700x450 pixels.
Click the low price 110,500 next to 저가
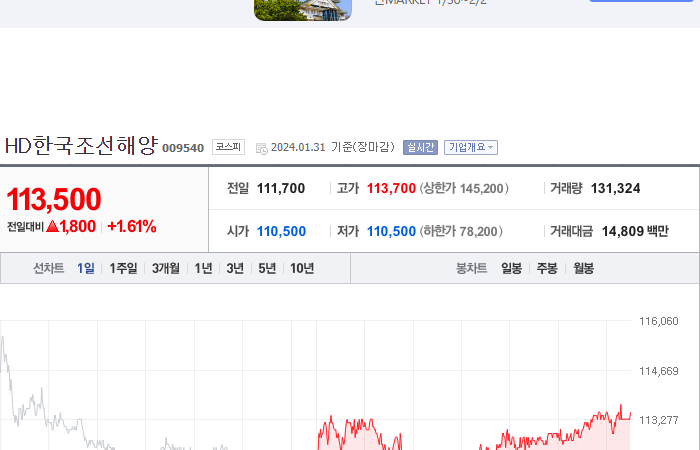pyautogui.click(x=391, y=231)
